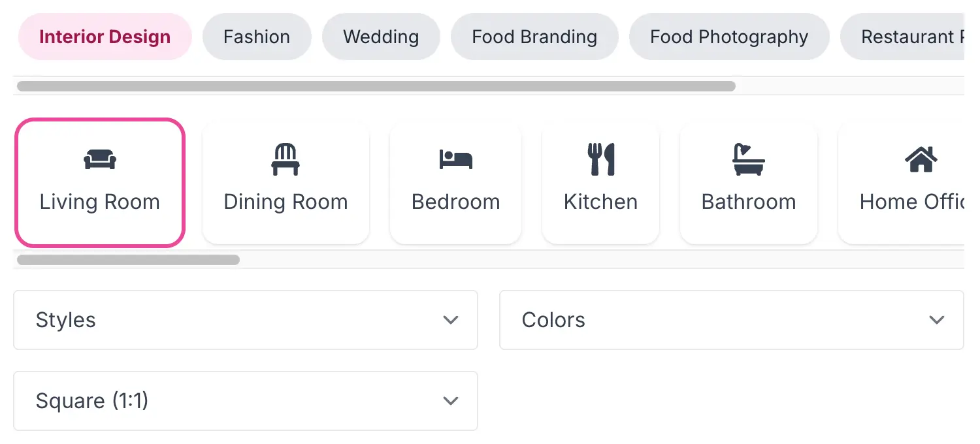Click the room categories scrollbar below the cards
980x444 pixels.
tap(128, 259)
